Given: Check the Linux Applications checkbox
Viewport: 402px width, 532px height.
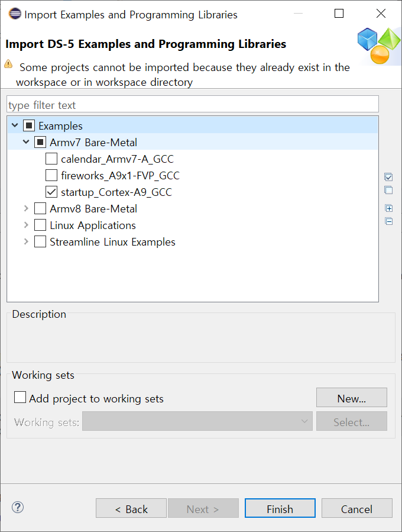Looking at the screenshot, I should point(40,225).
